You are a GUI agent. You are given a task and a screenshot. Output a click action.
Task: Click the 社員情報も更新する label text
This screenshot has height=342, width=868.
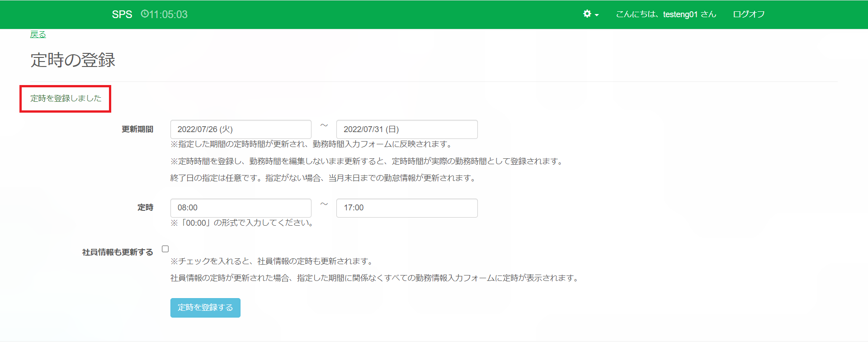pos(118,252)
